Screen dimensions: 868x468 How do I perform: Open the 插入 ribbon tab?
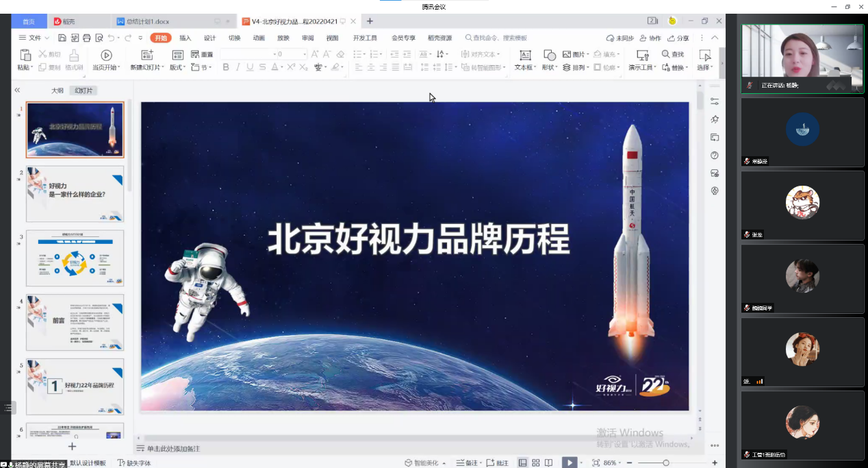click(x=185, y=38)
